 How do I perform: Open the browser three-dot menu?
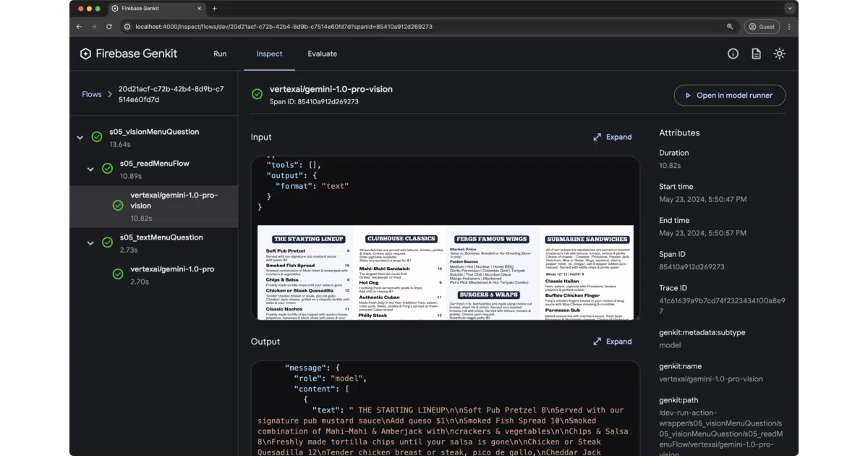tap(789, 27)
